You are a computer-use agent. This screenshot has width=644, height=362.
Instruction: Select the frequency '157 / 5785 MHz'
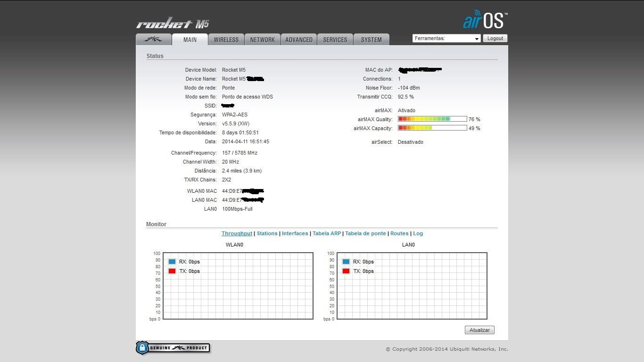click(240, 153)
